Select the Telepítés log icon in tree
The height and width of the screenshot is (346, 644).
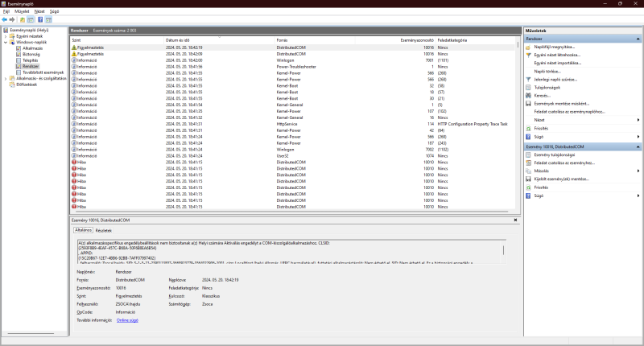[19, 60]
